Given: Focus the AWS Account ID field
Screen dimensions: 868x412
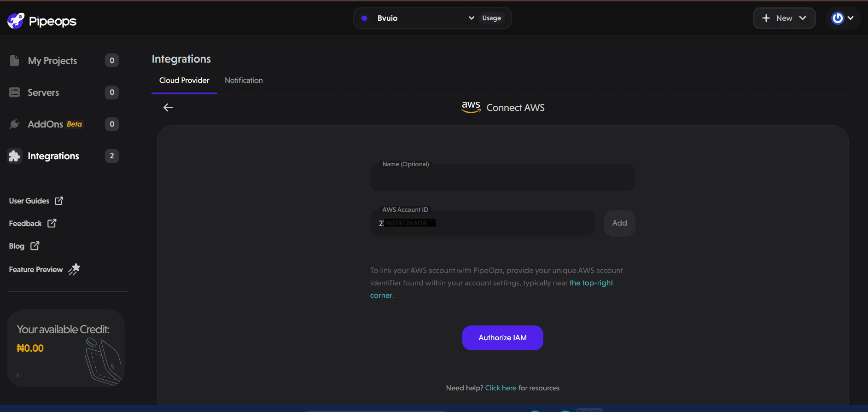Looking at the screenshot, I should tap(482, 223).
